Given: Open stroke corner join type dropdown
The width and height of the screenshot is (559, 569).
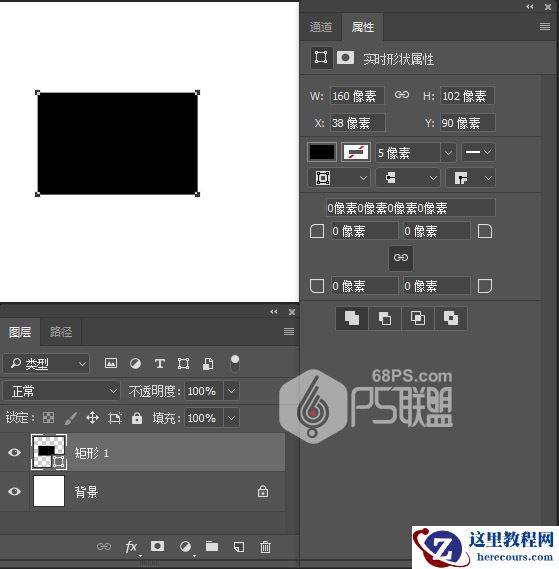Looking at the screenshot, I should 471,178.
